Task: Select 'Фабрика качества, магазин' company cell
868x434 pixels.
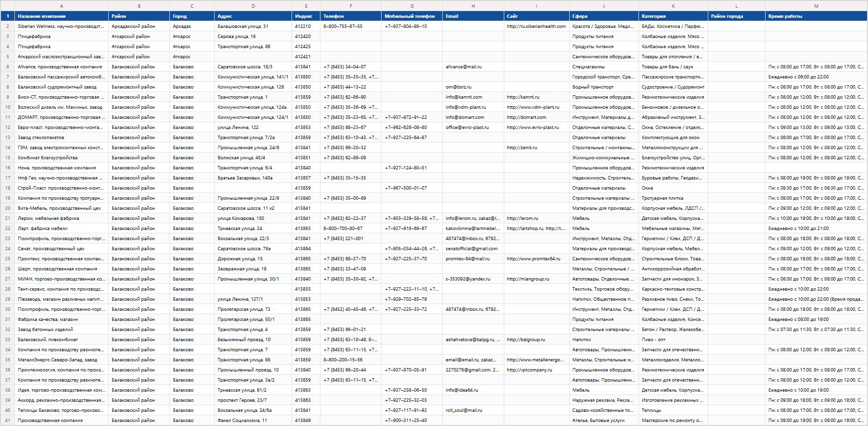Action: (62, 319)
